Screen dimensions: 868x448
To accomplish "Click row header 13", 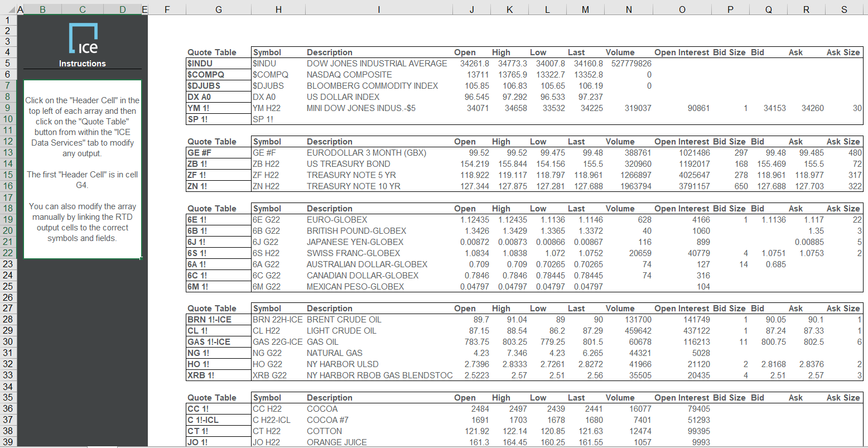I will pyautogui.click(x=8, y=152).
